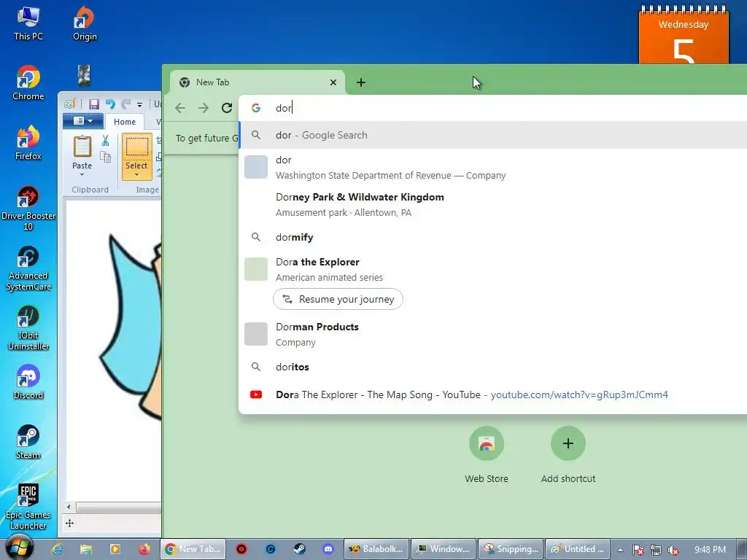Expand the Paste dropdown arrow in Paint
The width and height of the screenshot is (747, 560).
[82, 175]
